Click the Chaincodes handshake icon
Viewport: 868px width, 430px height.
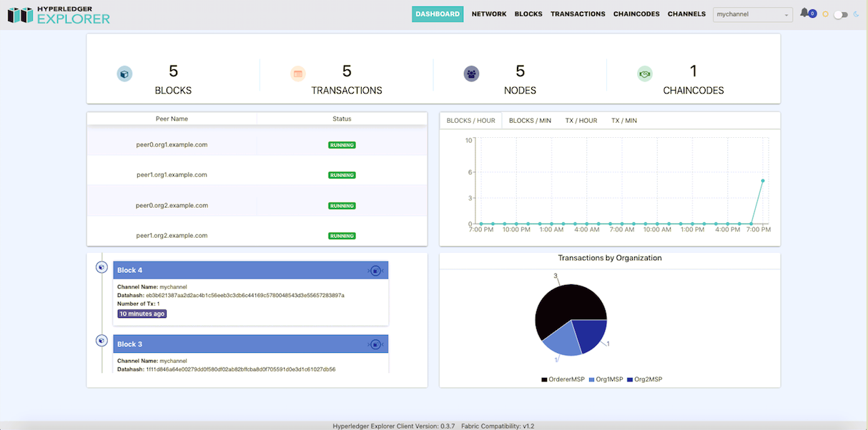pyautogui.click(x=645, y=74)
